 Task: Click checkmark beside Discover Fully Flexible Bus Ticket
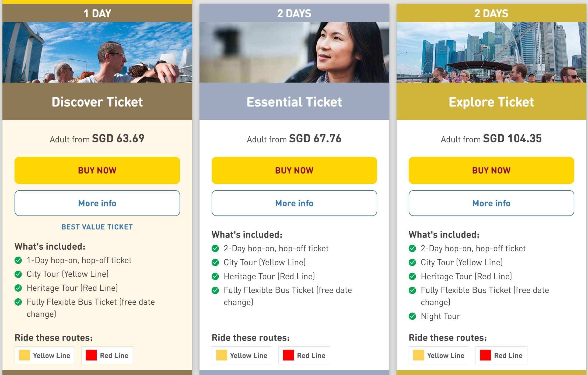[x=18, y=302]
